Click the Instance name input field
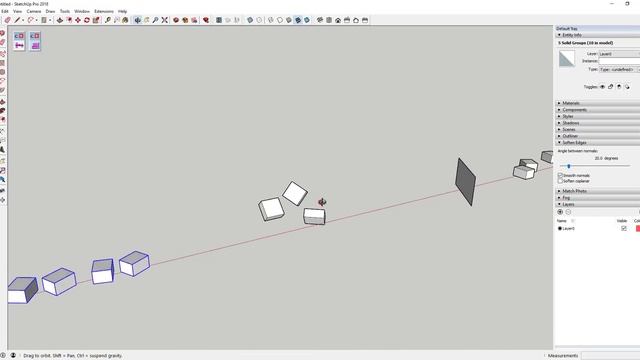The height and width of the screenshot is (360, 640). click(x=619, y=61)
